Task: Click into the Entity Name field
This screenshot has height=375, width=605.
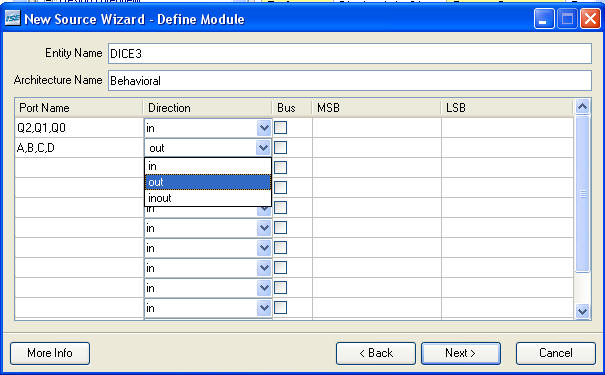Action: coord(350,54)
